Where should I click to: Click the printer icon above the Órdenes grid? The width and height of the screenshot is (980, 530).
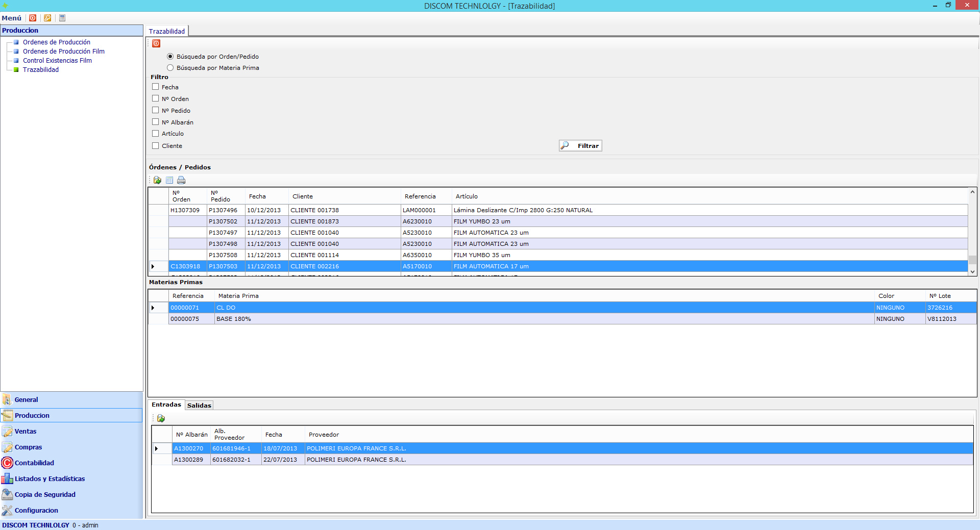[x=181, y=180]
